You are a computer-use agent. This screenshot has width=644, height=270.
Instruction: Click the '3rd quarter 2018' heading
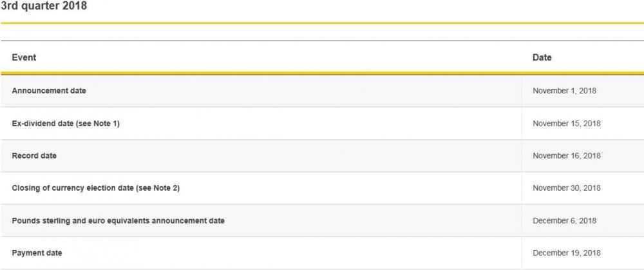[x=44, y=6]
